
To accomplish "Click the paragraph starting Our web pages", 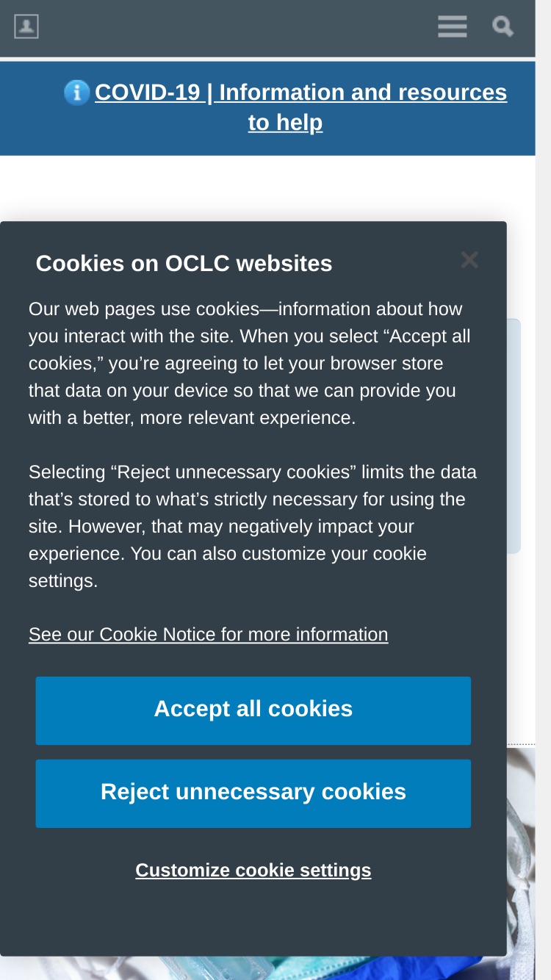I will click(x=249, y=363).
